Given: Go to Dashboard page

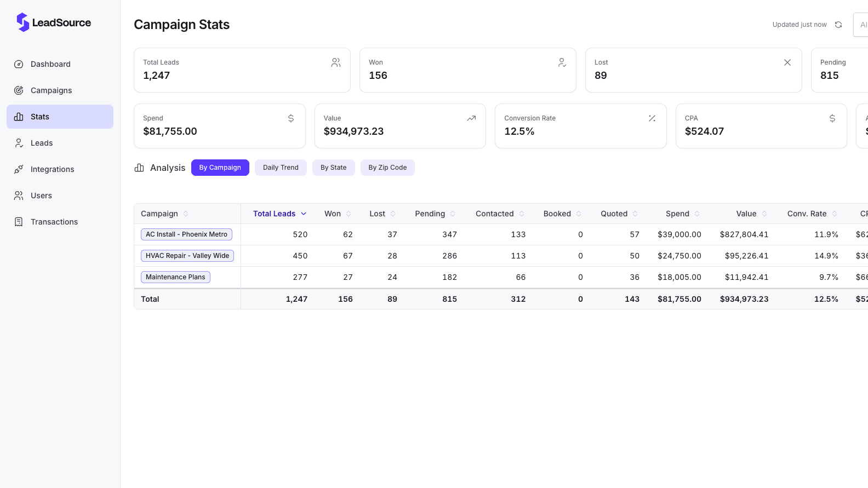Looking at the screenshot, I should pyautogui.click(x=60, y=64).
